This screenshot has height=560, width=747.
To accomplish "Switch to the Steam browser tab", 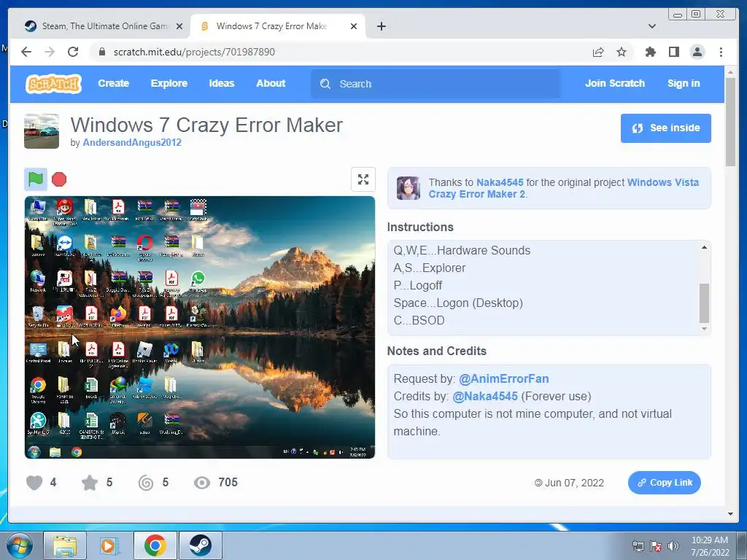I will click(102, 26).
